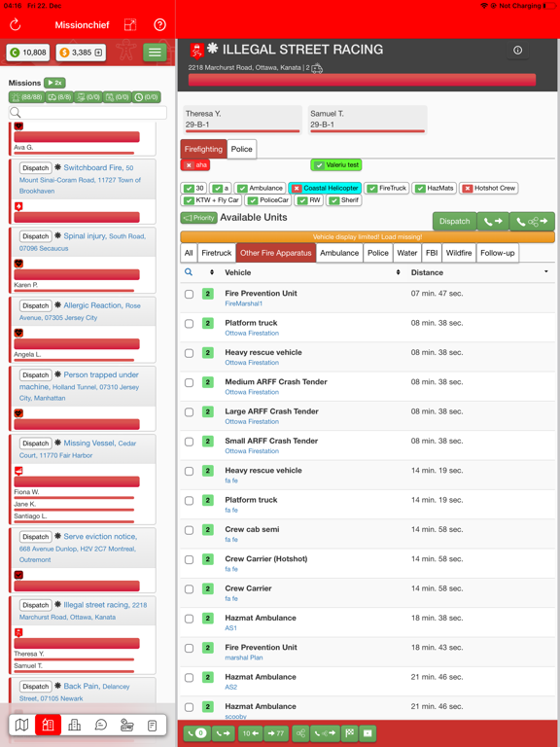Click the Priority button near Available Units
Image resolution: width=560 pixels, height=747 pixels.
pos(199,218)
